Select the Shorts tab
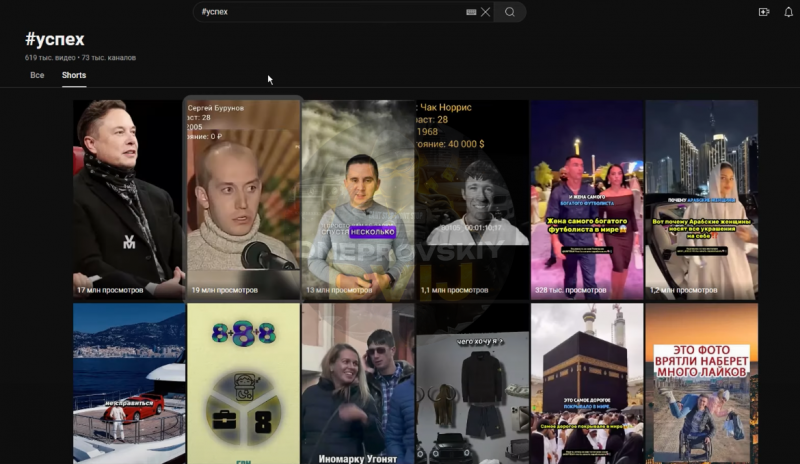800x464 pixels. pyautogui.click(x=74, y=75)
